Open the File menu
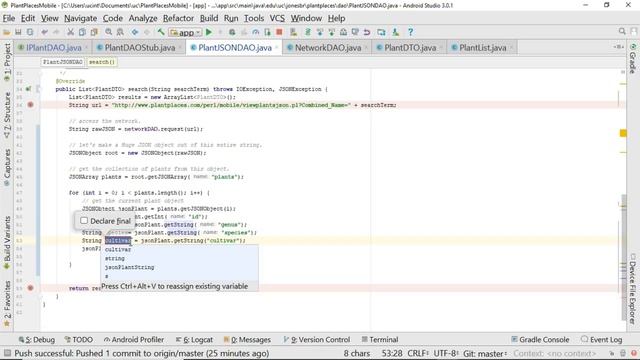 pos(9,18)
